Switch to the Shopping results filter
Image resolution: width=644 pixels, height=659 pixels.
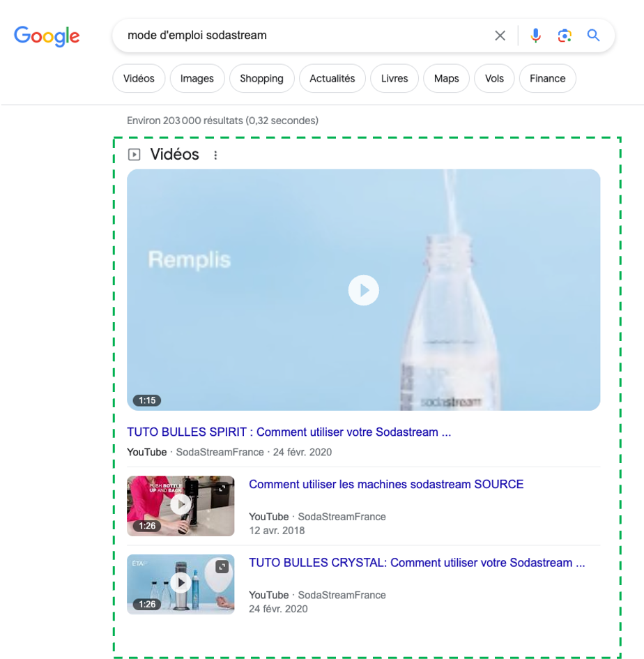pos(262,79)
